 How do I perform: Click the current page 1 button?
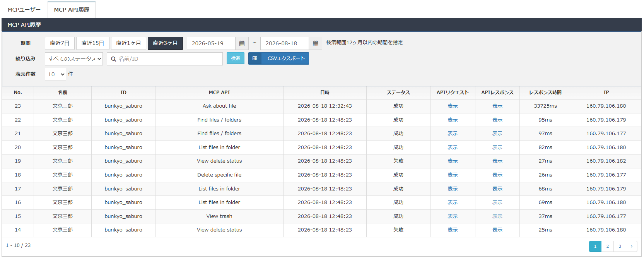click(595, 246)
